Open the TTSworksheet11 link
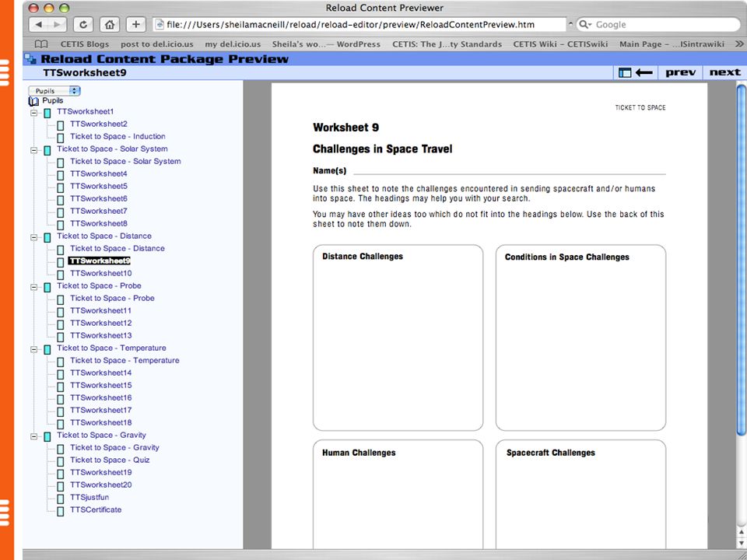This screenshot has height=560, width=747. pyautogui.click(x=100, y=310)
